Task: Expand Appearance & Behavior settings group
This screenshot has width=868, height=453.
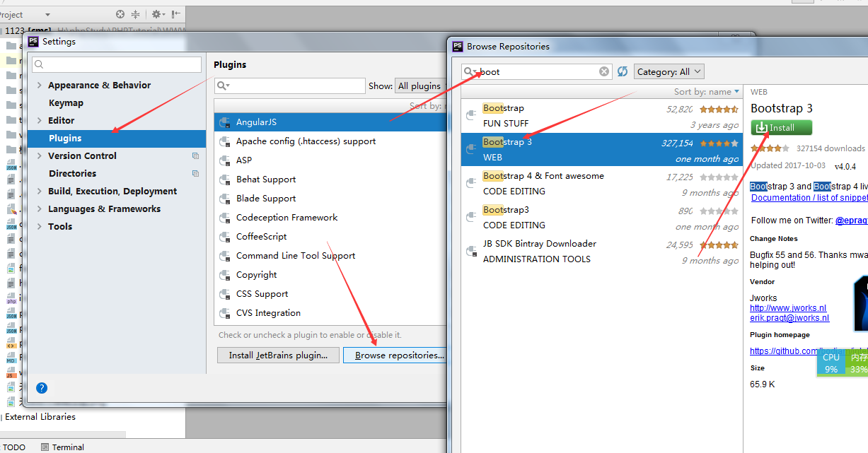Action: pyautogui.click(x=39, y=85)
